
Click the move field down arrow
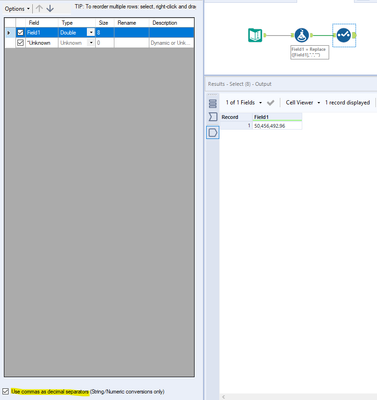[x=50, y=9]
